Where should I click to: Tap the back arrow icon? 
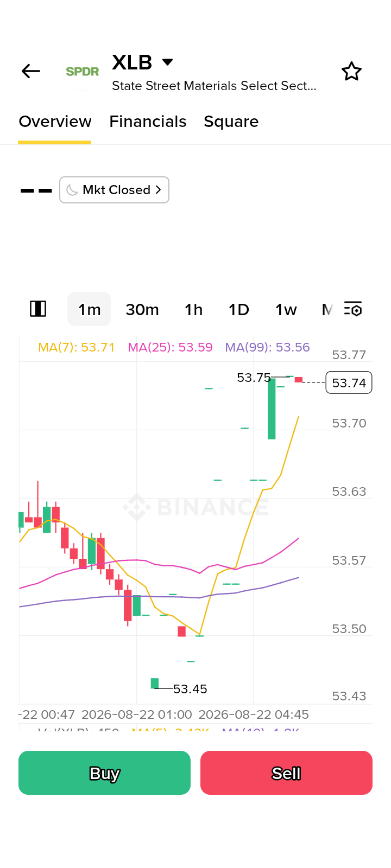[x=31, y=71]
